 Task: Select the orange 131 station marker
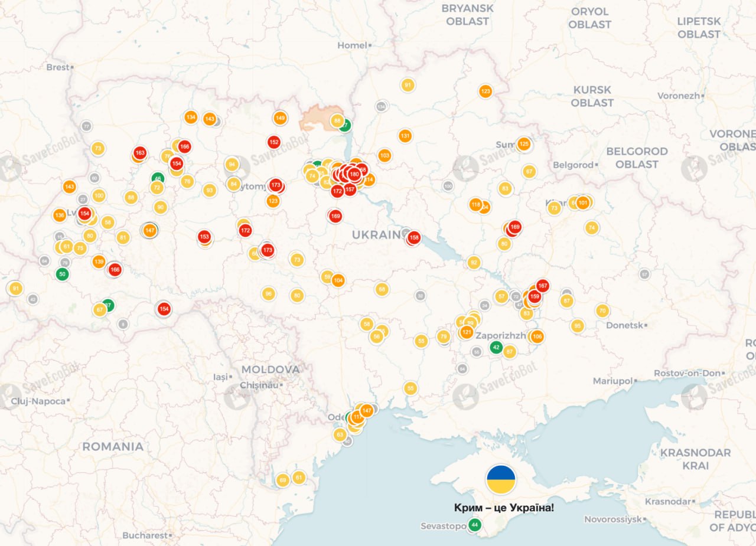click(405, 136)
